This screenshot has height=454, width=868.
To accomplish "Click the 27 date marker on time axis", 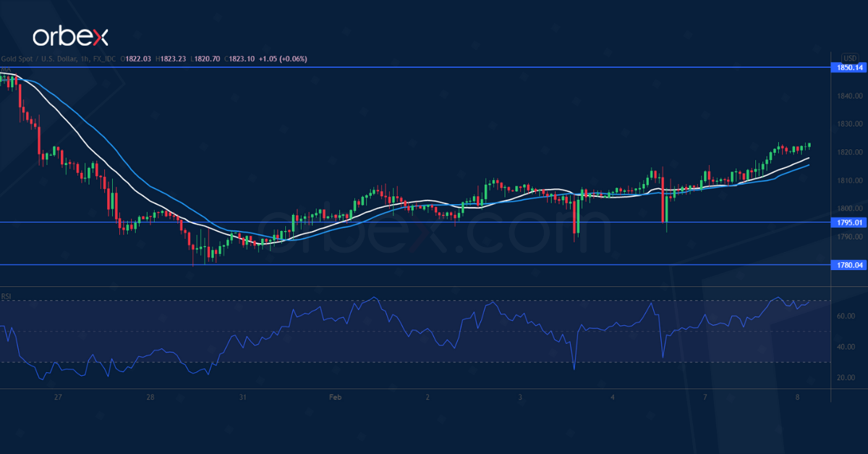I will [x=58, y=397].
